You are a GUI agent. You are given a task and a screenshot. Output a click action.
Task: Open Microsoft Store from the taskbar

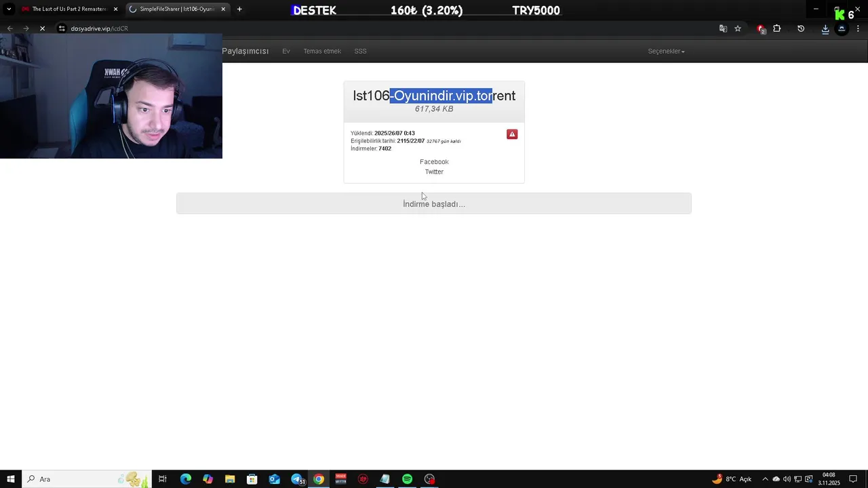[x=252, y=479]
